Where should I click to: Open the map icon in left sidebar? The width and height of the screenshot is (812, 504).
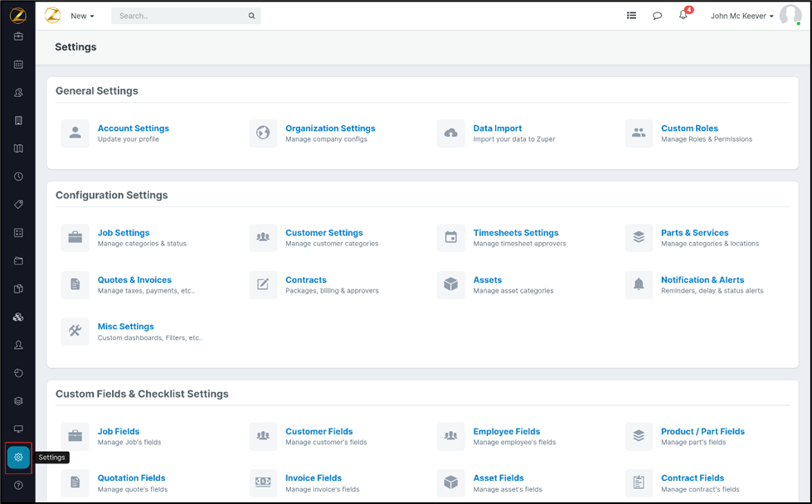click(18, 149)
